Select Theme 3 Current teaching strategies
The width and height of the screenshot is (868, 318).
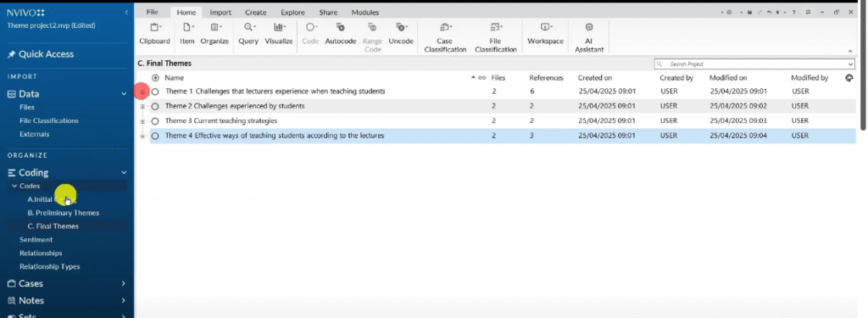coord(221,120)
